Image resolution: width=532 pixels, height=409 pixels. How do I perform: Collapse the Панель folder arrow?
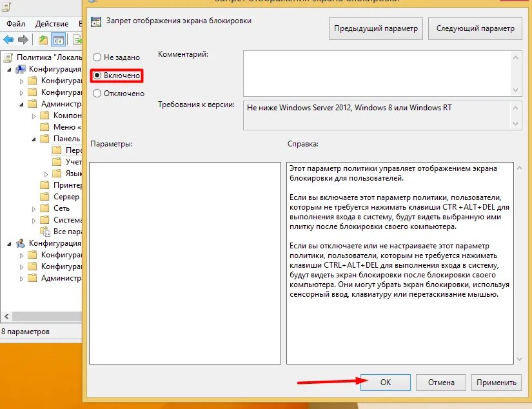coord(34,139)
